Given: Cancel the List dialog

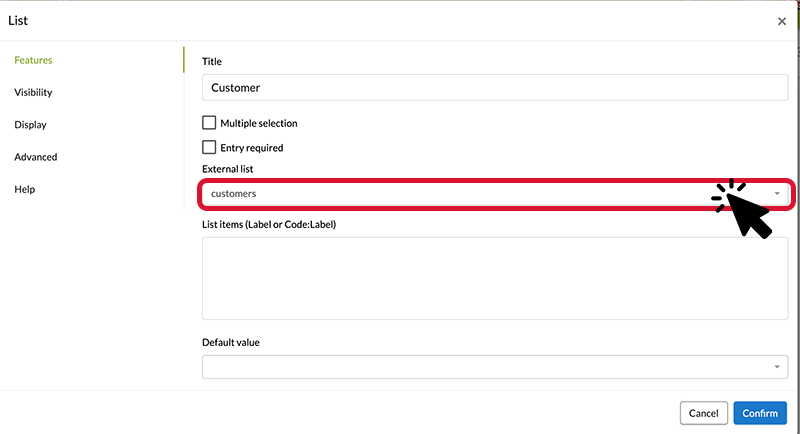Looking at the screenshot, I should tap(704, 413).
